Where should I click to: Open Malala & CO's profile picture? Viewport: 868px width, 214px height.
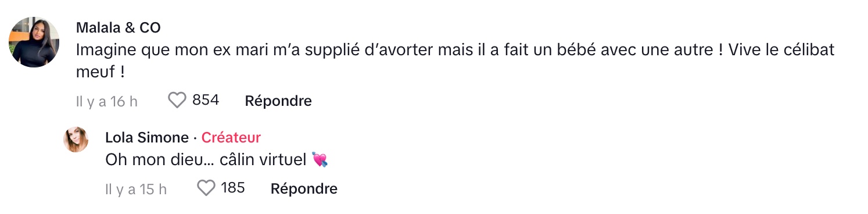[34, 42]
